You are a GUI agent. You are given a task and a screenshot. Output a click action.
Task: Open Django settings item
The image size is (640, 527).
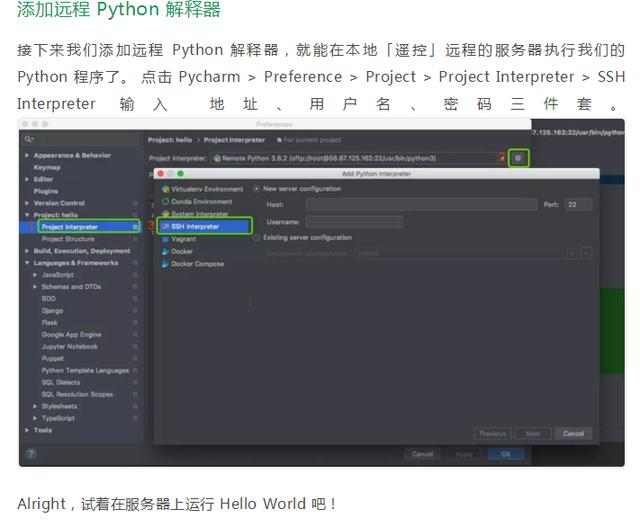[x=52, y=311]
